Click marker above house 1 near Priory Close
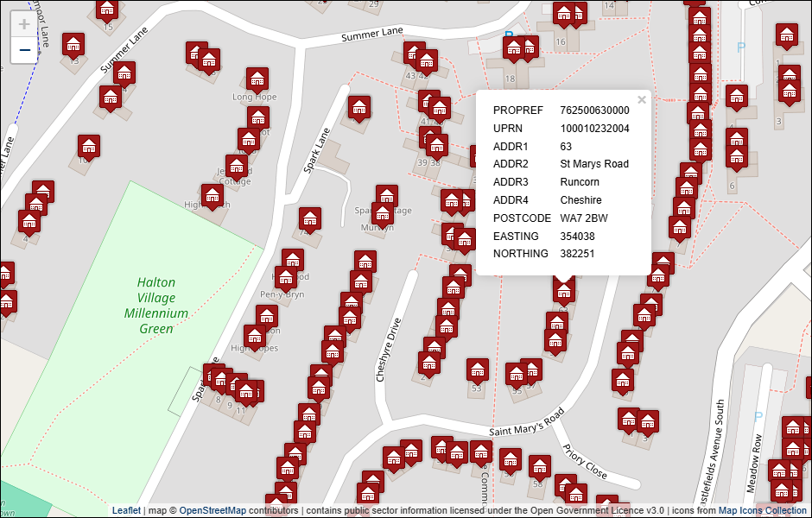 [x=629, y=420]
